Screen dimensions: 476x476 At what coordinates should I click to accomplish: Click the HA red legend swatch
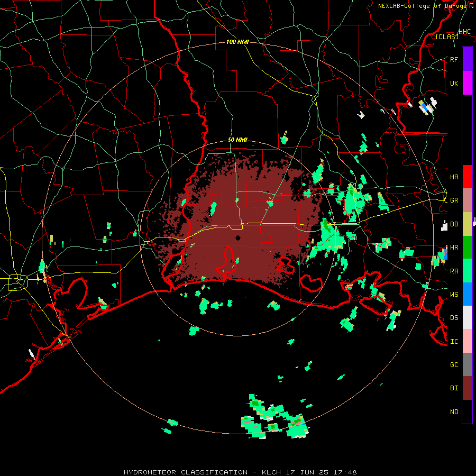click(x=467, y=177)
